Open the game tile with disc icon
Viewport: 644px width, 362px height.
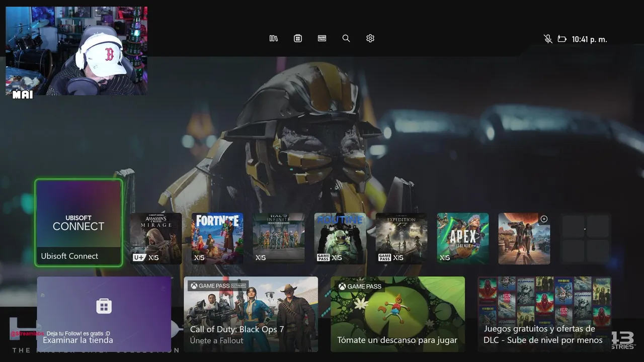click(x=524, y=238)
